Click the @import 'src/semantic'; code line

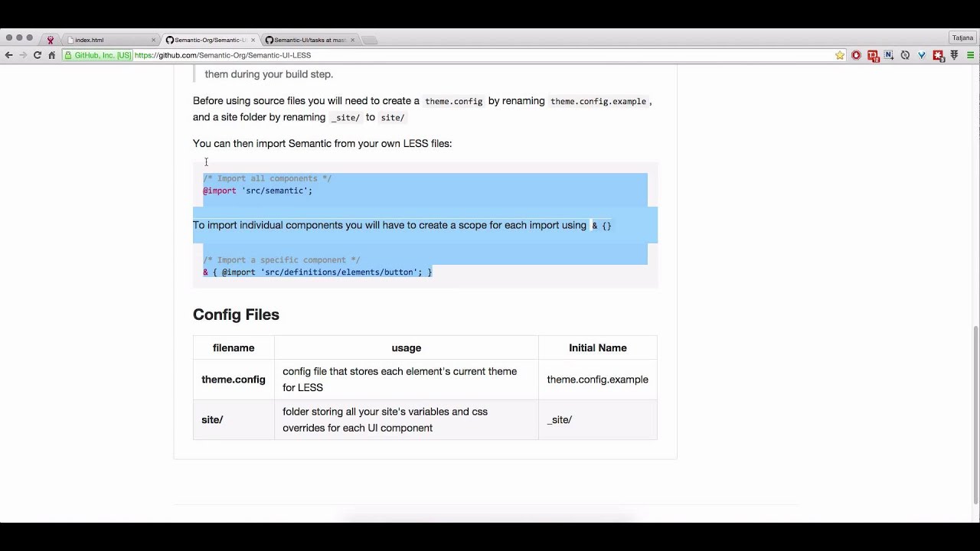[257, 191]
